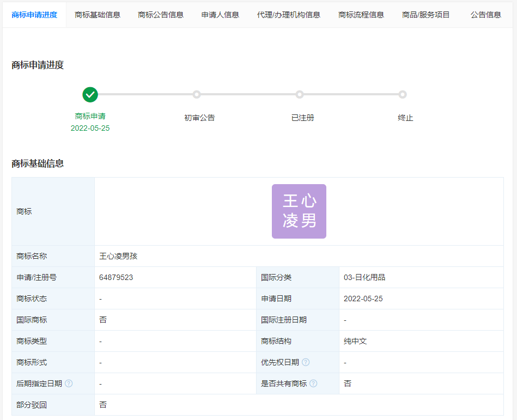Select application date 2022-05-25 in table
Screen dimensions: 517x420
coord(363,299)
